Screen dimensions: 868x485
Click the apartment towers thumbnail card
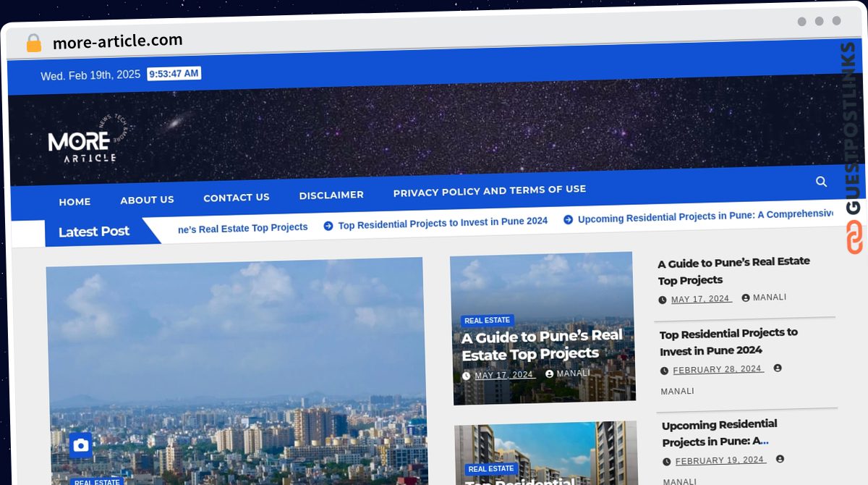[546, 455]
